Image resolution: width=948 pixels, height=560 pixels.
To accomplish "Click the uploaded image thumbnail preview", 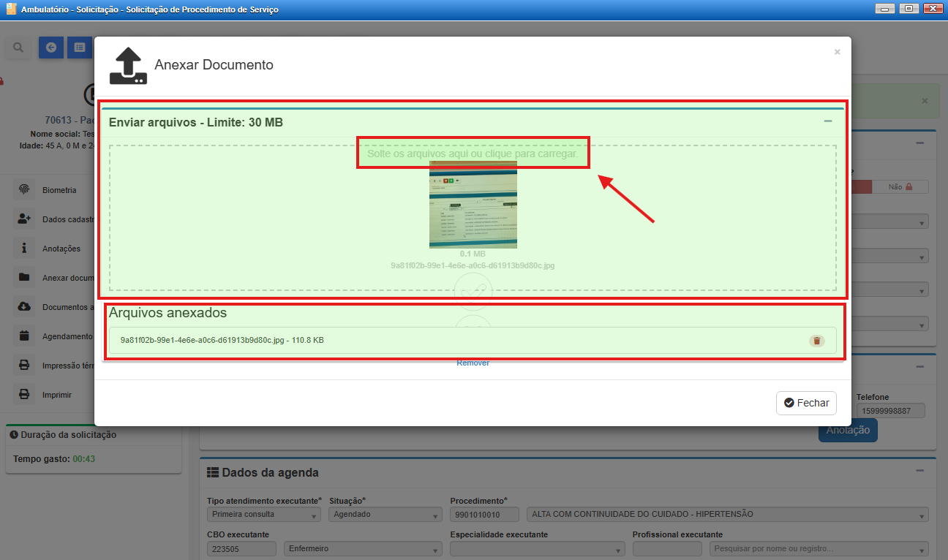I will pos(473,205).
